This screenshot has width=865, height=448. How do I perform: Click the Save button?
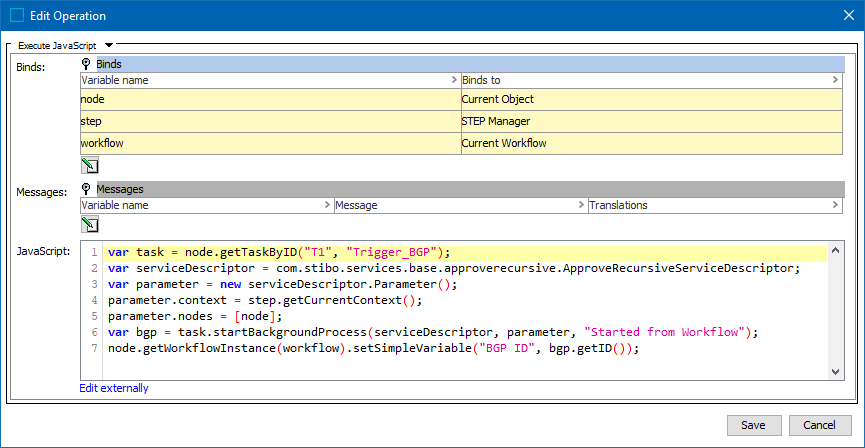tap(753, 425)
